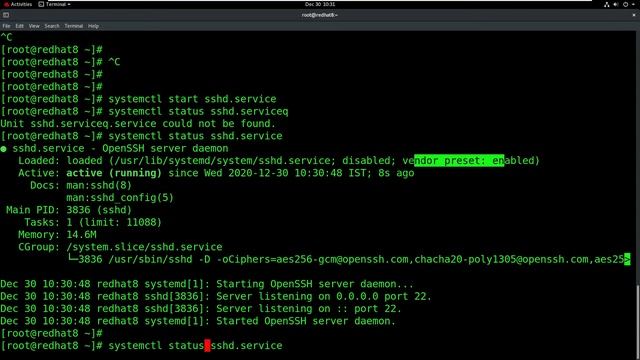The height and width of the screenshot is (360, 640).
Task: Open the network status icon in system tray
Action: [x=607, y=4]
